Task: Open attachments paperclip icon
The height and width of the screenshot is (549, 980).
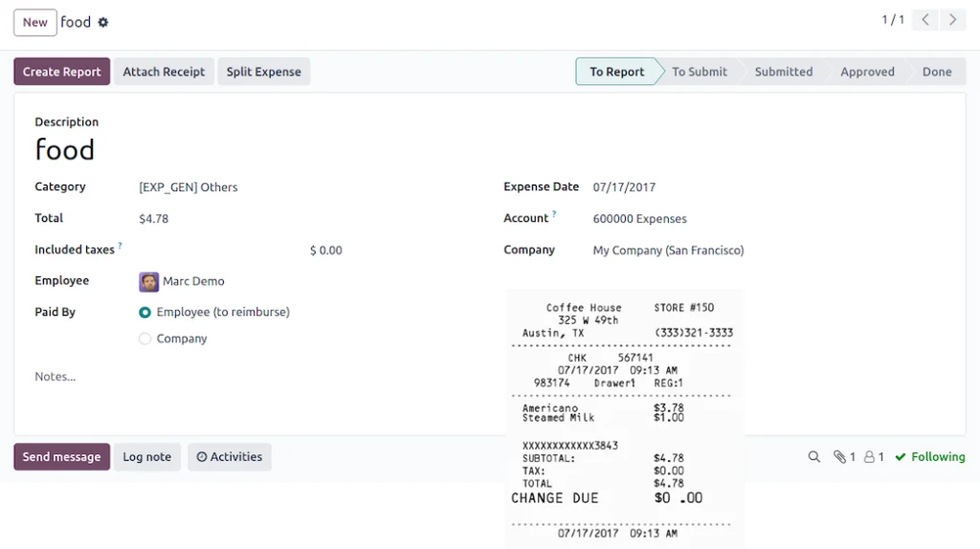Action: pos(839,457)
